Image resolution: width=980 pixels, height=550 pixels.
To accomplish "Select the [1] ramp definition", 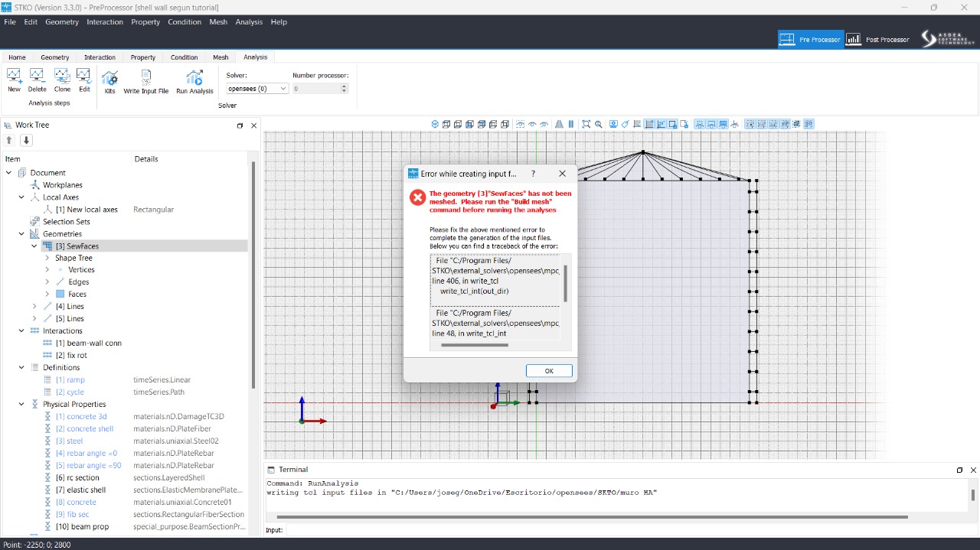I will pyautogui.click(x=70, y=380).
